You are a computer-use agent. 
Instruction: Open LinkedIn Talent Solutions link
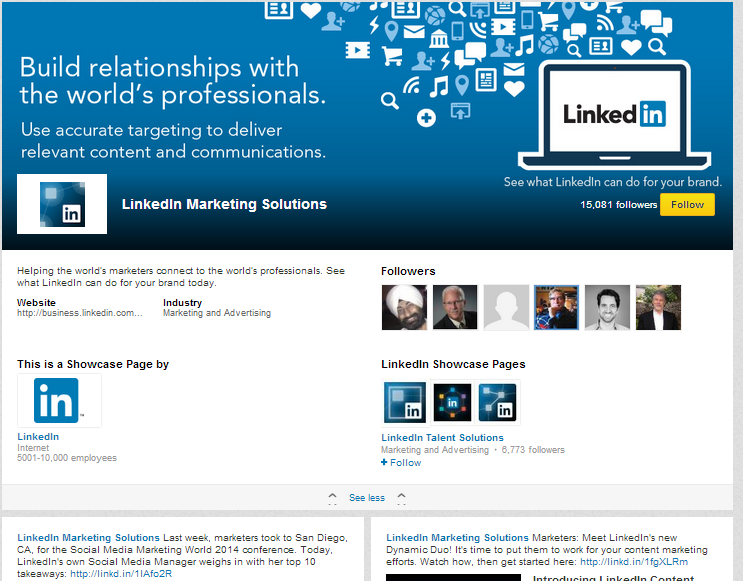[x=442, y=437]
